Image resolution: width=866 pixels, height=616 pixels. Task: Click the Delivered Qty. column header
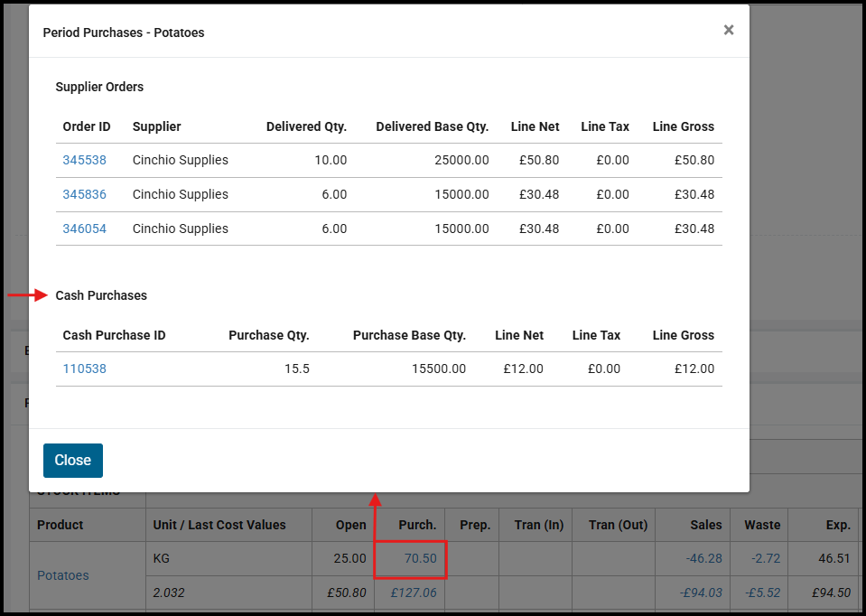pos(306,126)
